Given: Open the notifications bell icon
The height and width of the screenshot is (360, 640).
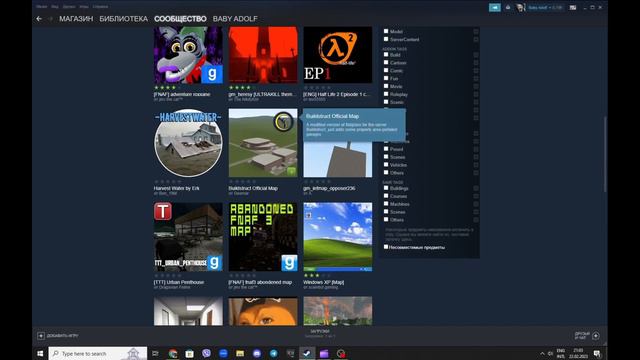Looking at the screenshot, I should pos(508,7).
